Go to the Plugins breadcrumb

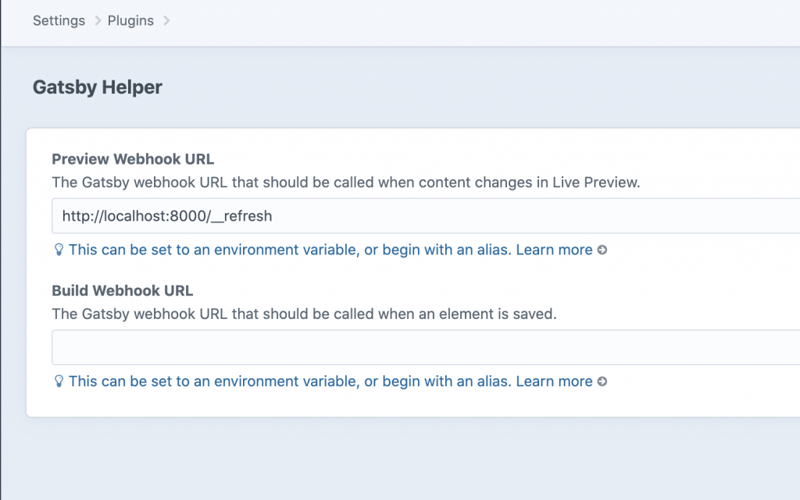(x=130, y=20)
